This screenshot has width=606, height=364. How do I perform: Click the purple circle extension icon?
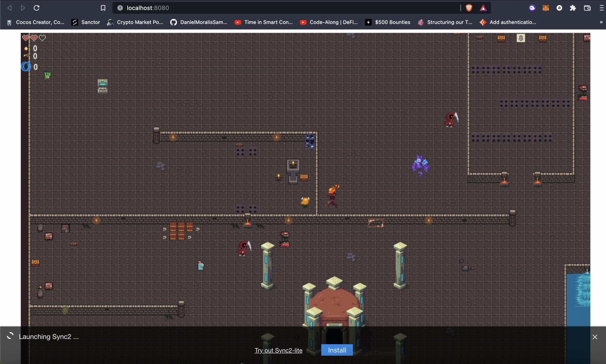coord(532,8)
